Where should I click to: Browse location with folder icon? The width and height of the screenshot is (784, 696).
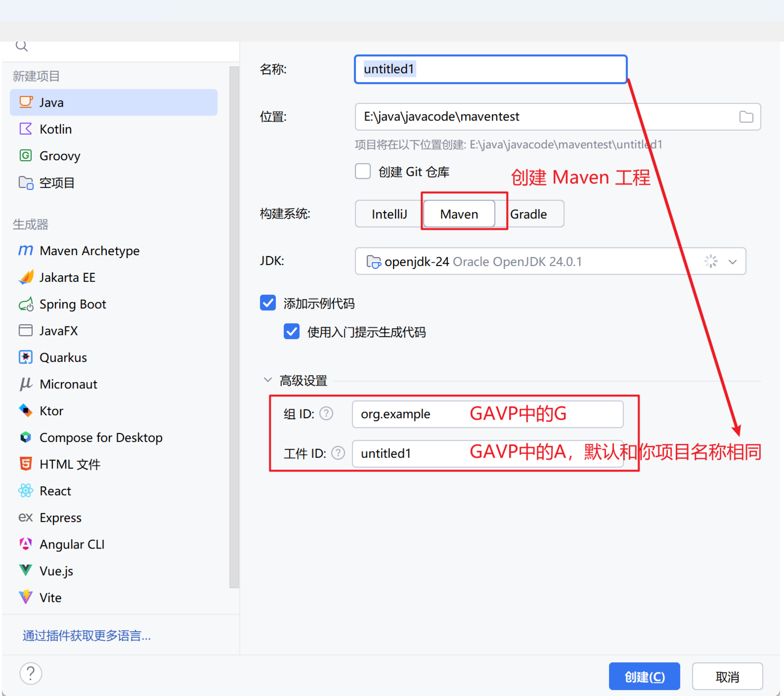(746, 117)
